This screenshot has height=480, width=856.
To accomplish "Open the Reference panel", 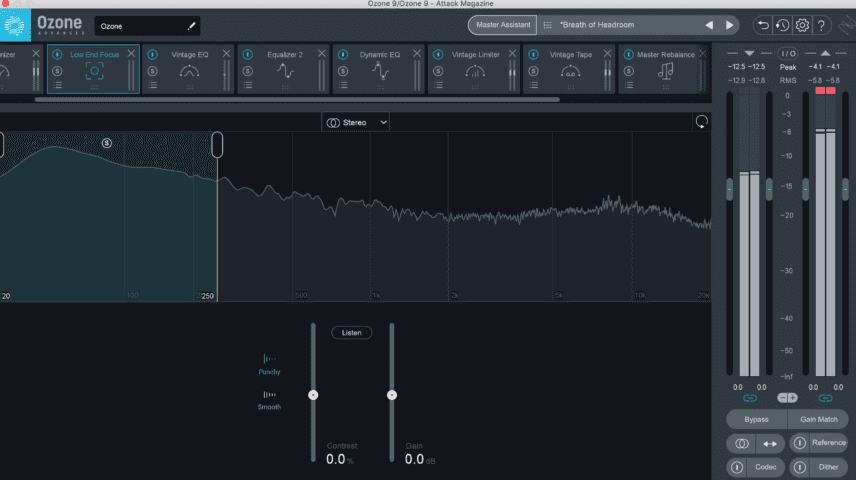I will 829,443.
